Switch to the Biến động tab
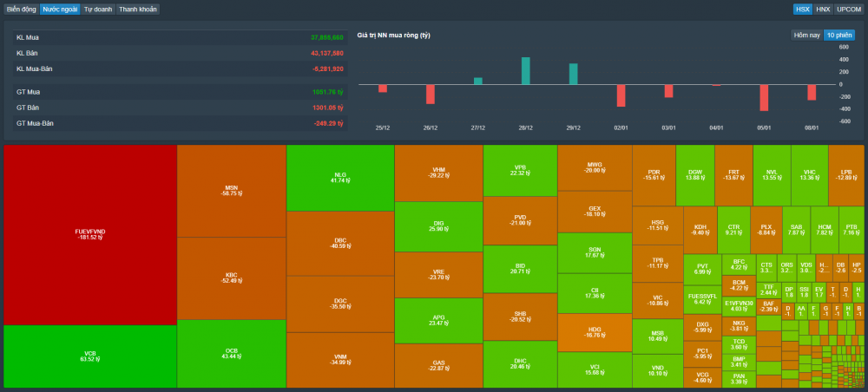This screenshot has width=868, height=392. (x=22, y=10)
